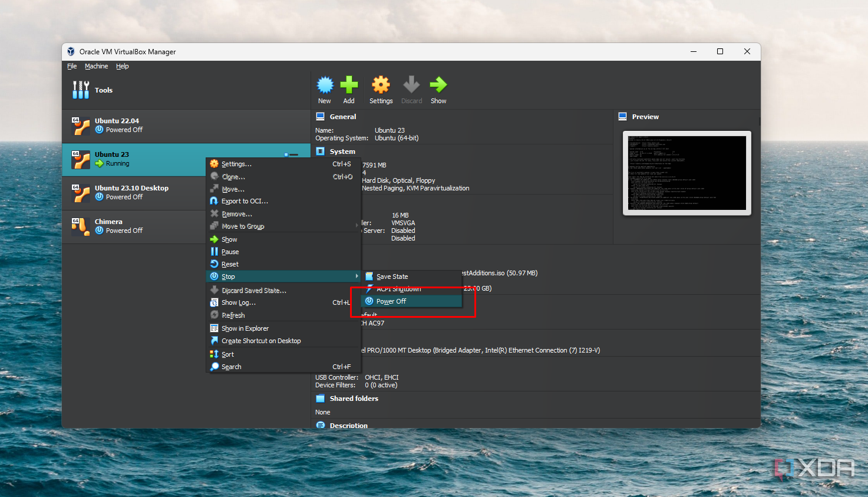Click the Ubuntu 23 Running status text

point(117,163)
